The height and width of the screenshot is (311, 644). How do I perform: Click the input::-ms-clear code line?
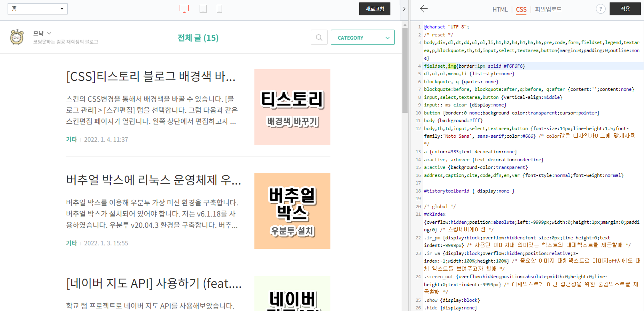(465, 105)
